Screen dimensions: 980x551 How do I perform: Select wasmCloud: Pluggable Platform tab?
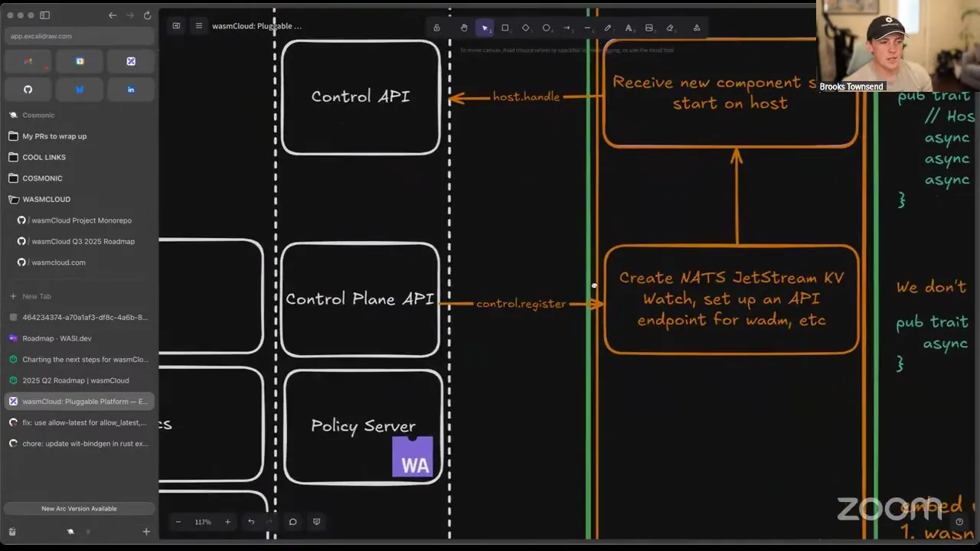click(x=79, y=401)
